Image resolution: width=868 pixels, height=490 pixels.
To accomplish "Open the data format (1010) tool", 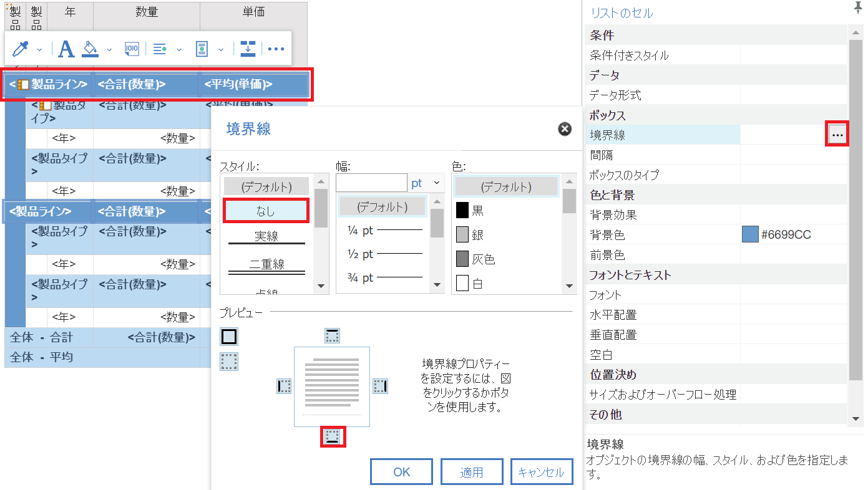I will click(x=132, y=49).
